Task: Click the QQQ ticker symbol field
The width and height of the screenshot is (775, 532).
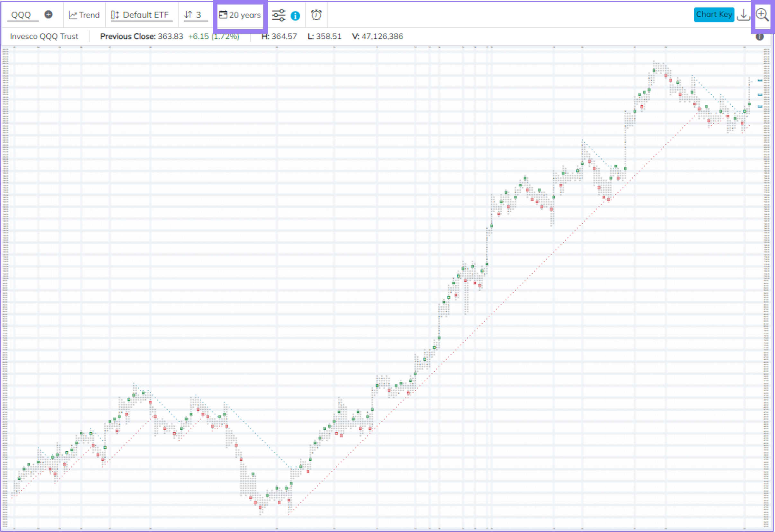Action: (x=23, y=15)
